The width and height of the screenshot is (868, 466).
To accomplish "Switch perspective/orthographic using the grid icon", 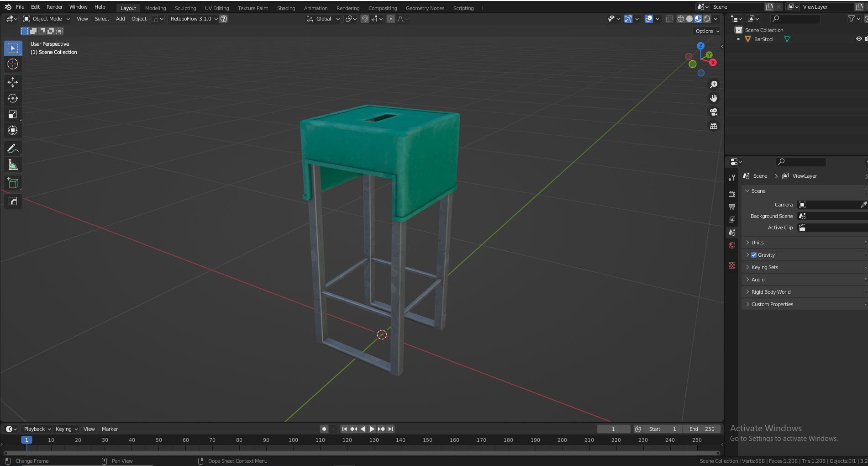I will tap(713, 126).
